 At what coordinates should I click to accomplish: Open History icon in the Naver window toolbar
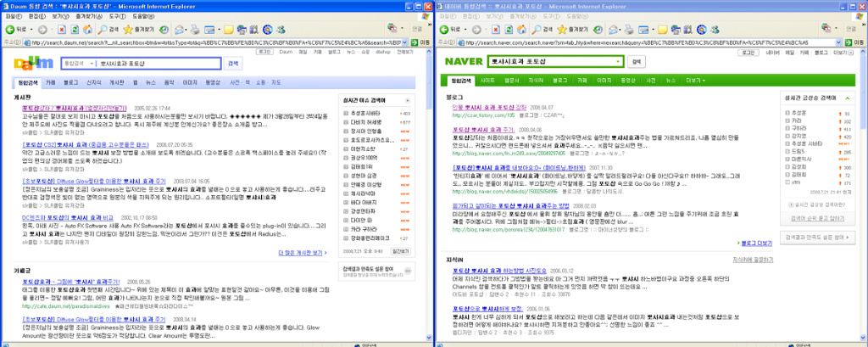598,30
